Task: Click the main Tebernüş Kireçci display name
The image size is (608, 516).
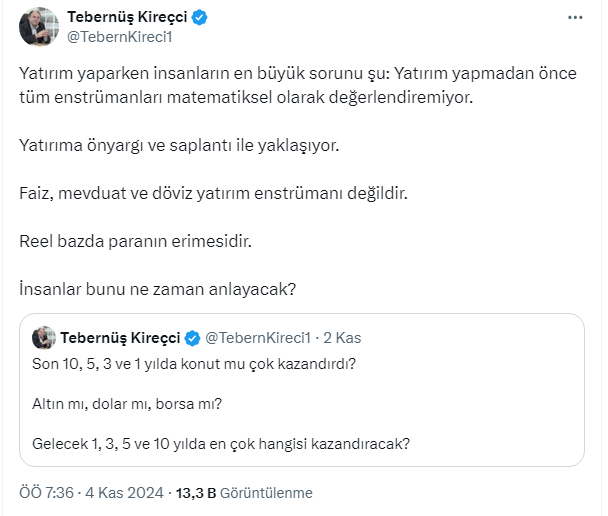Action: 129,17
